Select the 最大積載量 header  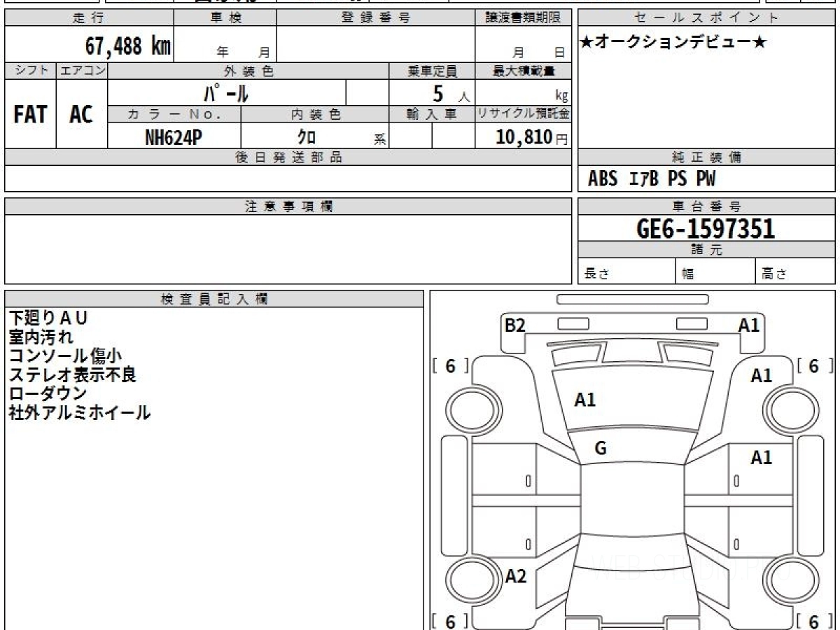point(523,71)
